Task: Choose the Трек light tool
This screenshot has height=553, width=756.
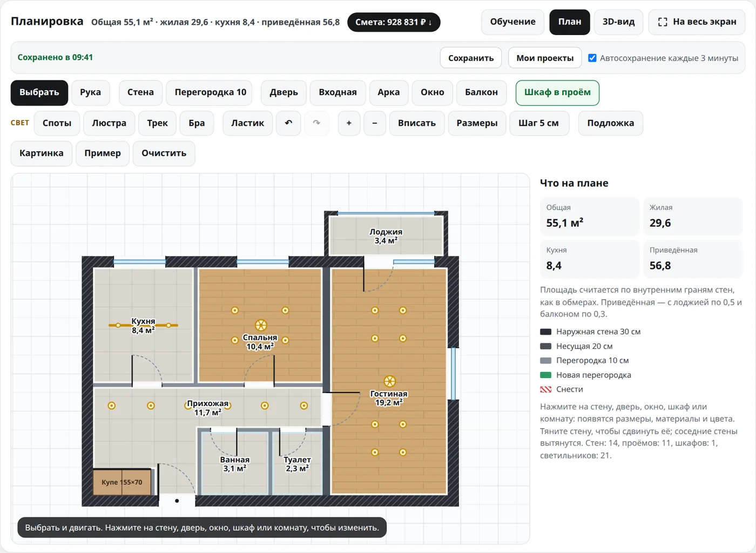Action: point(158,123)
